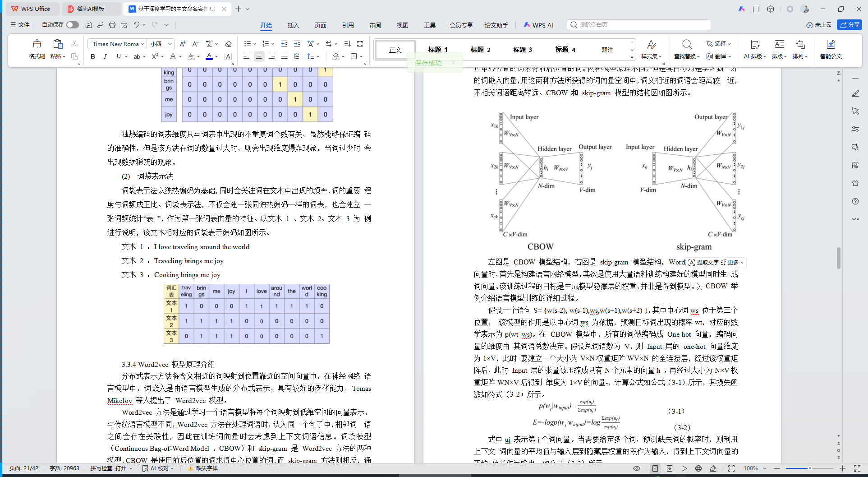Increase paragraph indent
Image resolution: width=868 pixels, height=477 pixels.
pyautogui.click(x=297, y=44)
